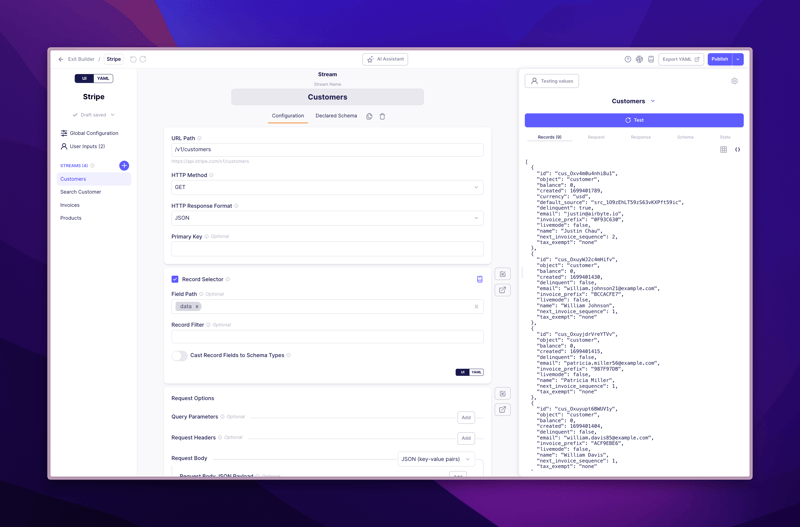Open the testing panel settings gear
This screenshot has height=527, width=800.
click(734, 81)
